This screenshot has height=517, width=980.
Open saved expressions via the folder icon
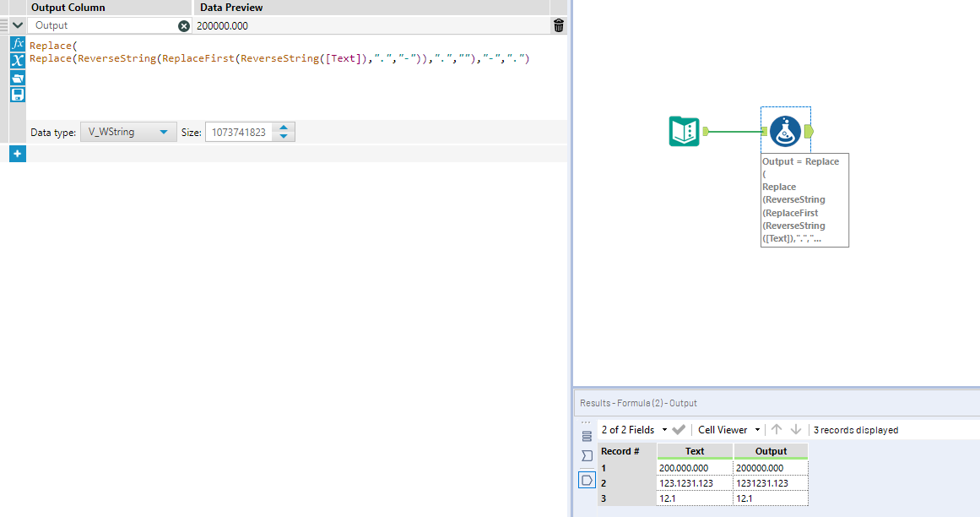[x=17, y=77]
